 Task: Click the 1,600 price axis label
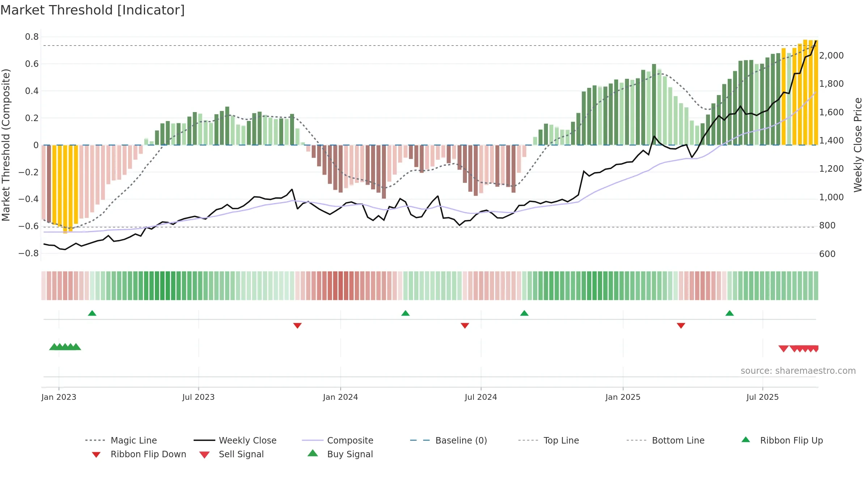[x=831, y=112]
